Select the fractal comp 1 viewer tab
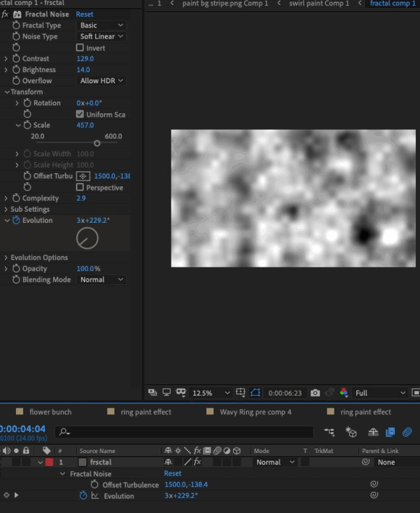This screenshot has height=513, width=420. [392, 4]
